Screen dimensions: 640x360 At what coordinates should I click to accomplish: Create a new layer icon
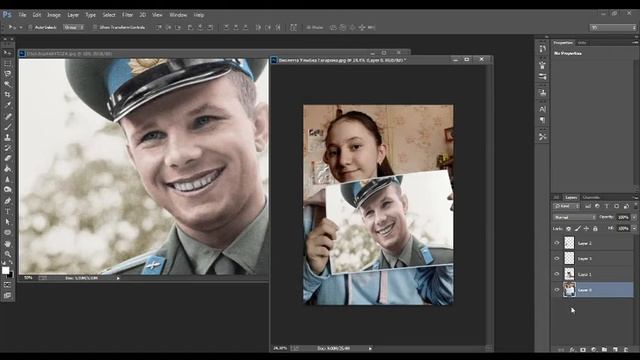615,350
